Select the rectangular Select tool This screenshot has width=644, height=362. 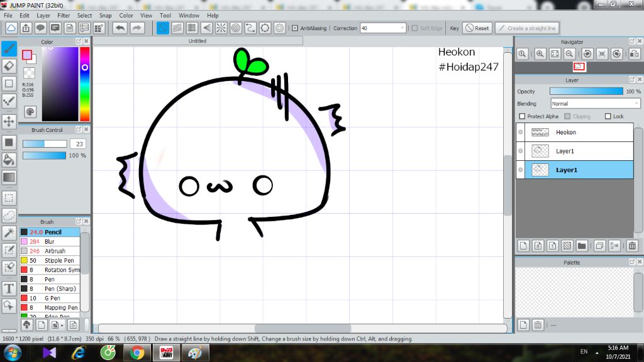tap(9, 198)
